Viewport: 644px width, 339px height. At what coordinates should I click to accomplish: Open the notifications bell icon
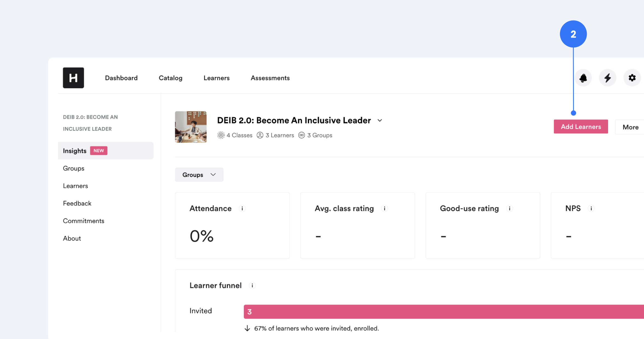(x=583, y=78)
